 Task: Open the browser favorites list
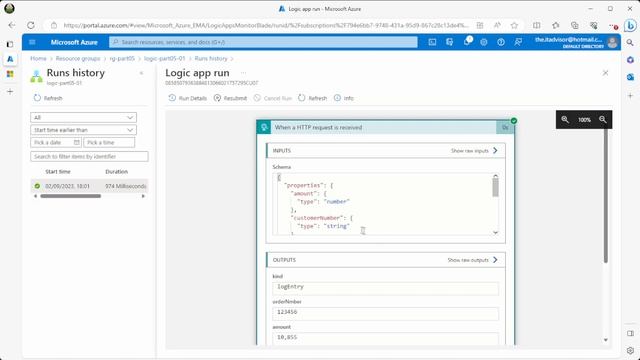click(x=556, y=25)
